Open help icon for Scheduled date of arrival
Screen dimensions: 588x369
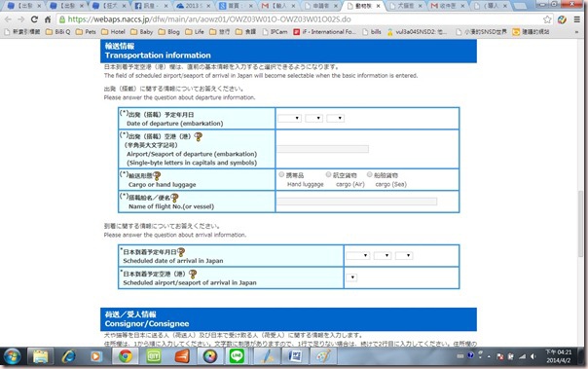[x=181, y=252]
